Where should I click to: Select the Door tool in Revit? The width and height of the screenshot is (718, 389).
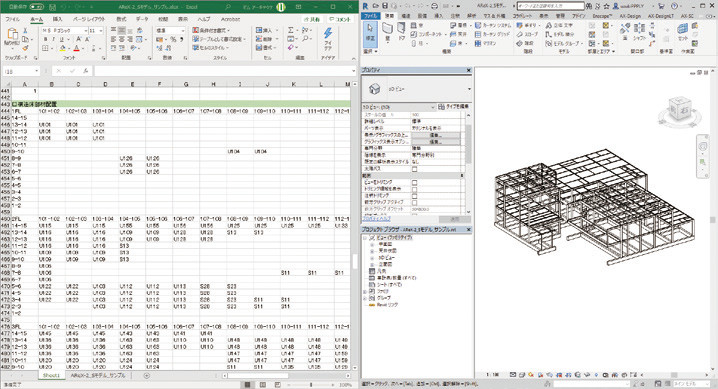(402, 30)
